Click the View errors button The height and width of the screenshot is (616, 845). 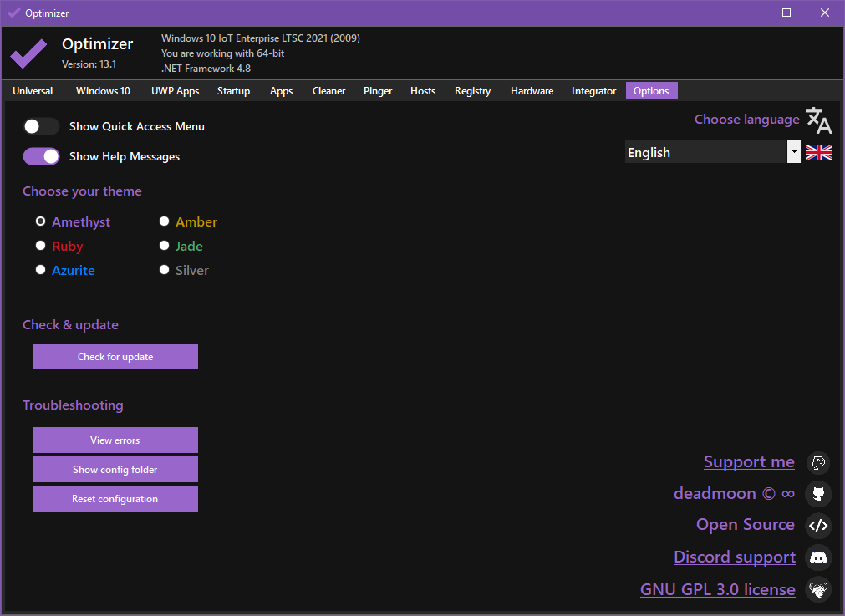tap(115, 440)
